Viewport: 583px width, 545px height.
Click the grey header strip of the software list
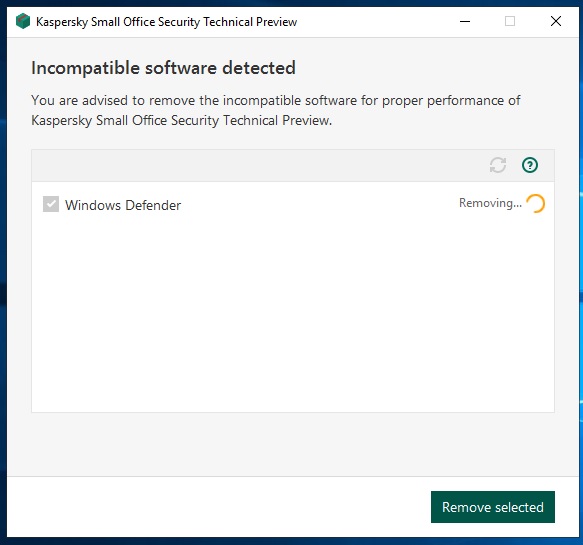click(260, 165)
